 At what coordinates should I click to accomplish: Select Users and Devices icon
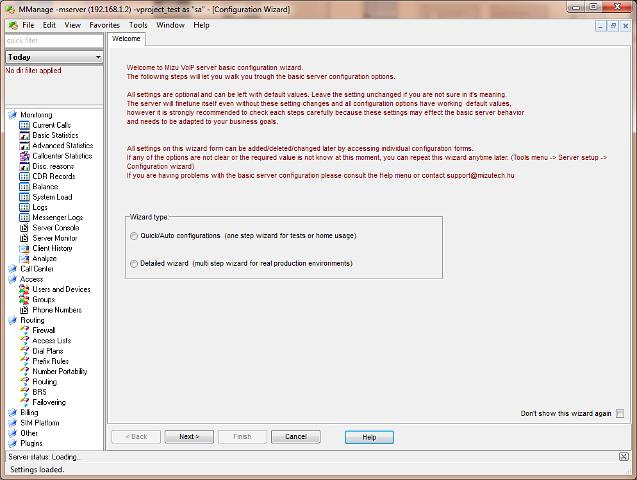[25, 289]
